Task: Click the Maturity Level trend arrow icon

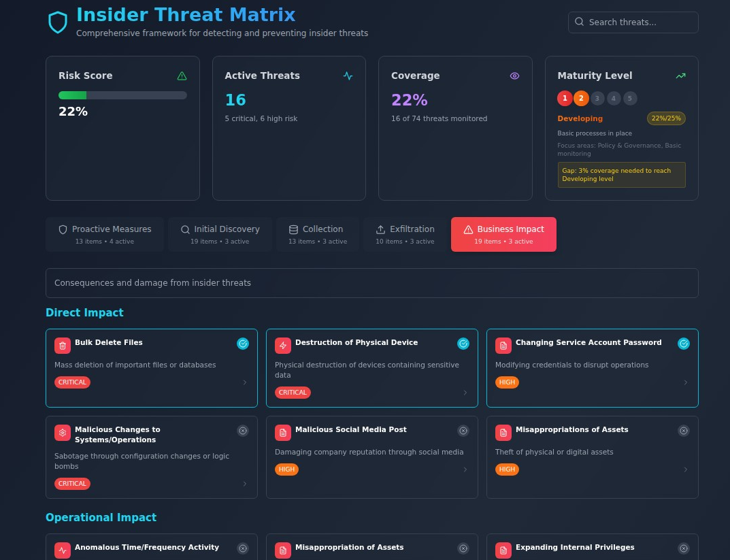Action: [x=680, y=76]
